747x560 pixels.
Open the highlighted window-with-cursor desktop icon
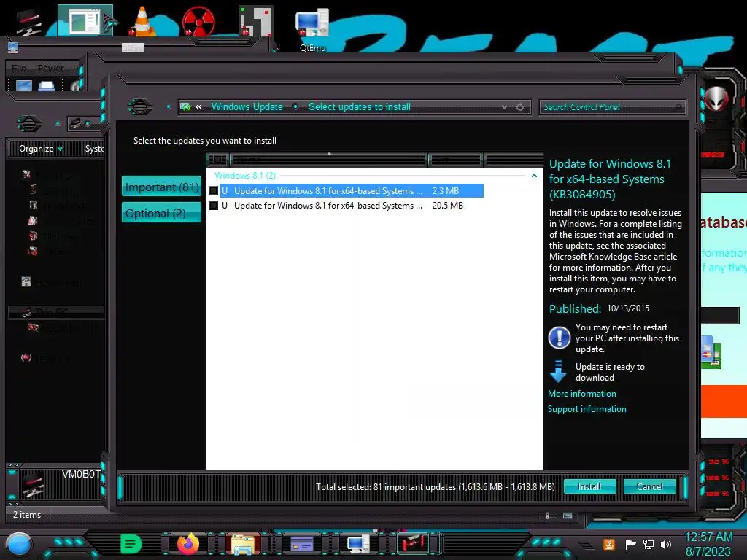click(x=86, y=20)
